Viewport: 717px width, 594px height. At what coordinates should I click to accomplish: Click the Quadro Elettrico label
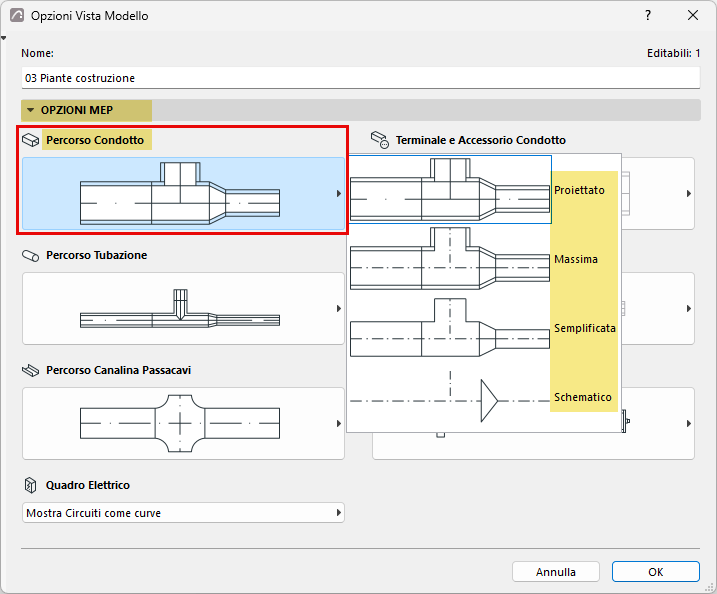[x=88, y=485]
